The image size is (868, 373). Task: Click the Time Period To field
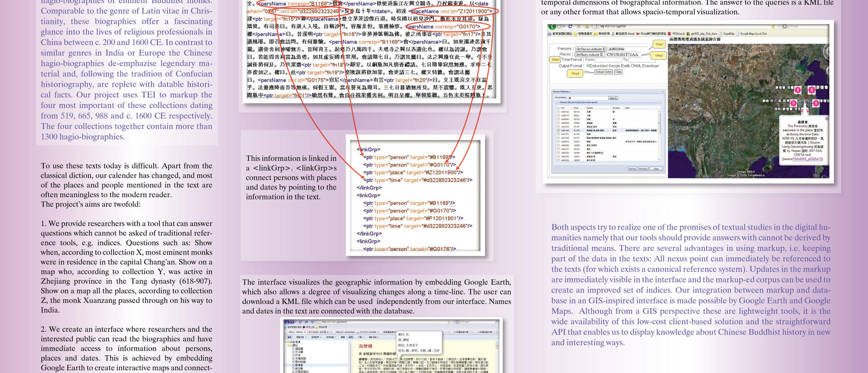642,60
